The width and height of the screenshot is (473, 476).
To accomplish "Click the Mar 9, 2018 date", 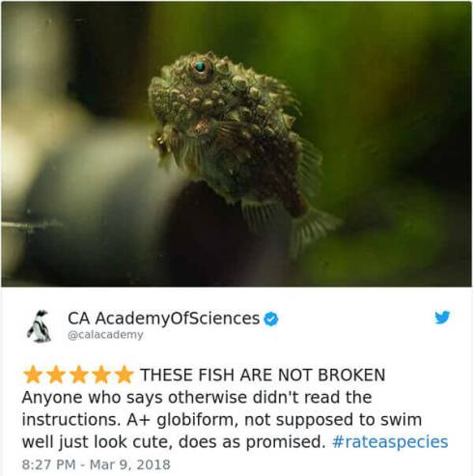I will (129, 464).
